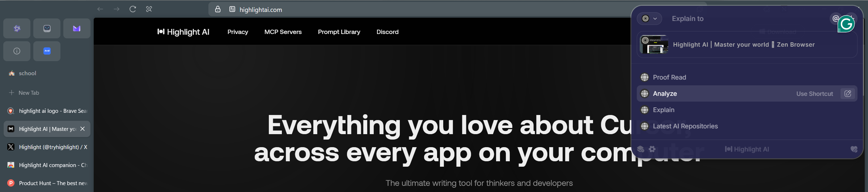Screen dimensions: 868x192
Task: Open Prompt Library in site navigation
Action: (339, 32)
